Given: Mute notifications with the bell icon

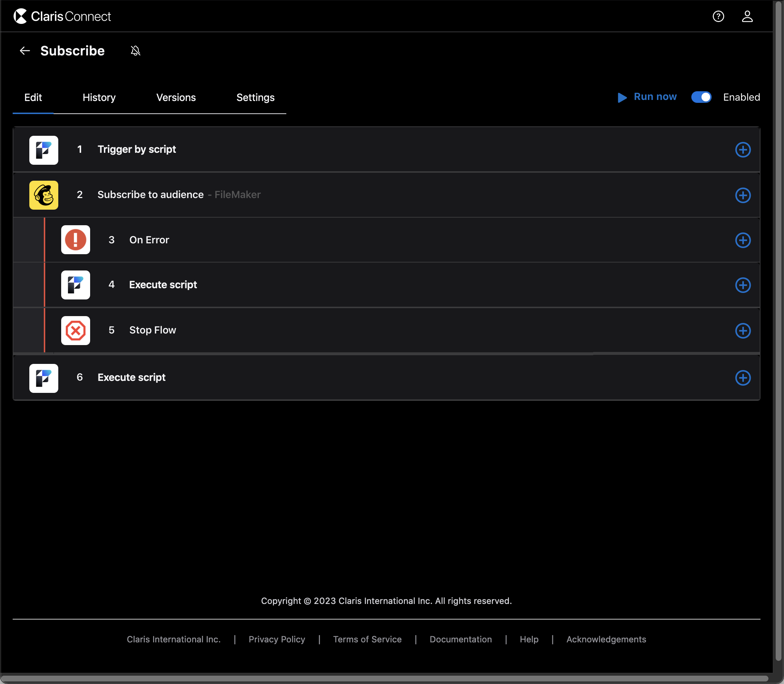Looking at the screenshot, I should pyautogui.click(x=135, y=50).
